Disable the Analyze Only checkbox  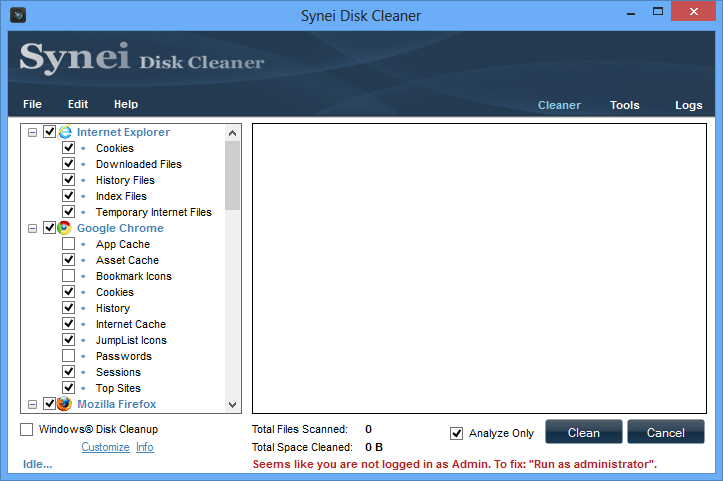pyautogui.click(x=456, y=433)
